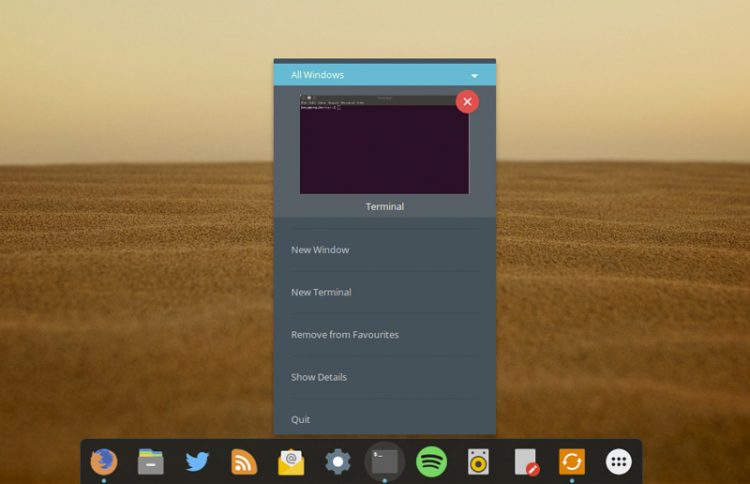The width and height of the screenshot is (750, 484).
Task: Launch the Files manager dock icon
Action: pos(150,462)
